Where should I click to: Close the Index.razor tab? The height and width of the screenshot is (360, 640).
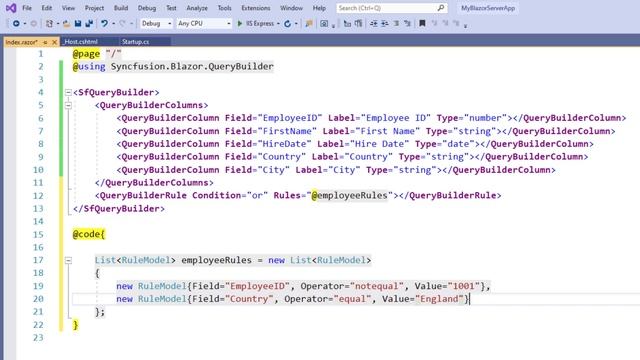tap(54, 42)
